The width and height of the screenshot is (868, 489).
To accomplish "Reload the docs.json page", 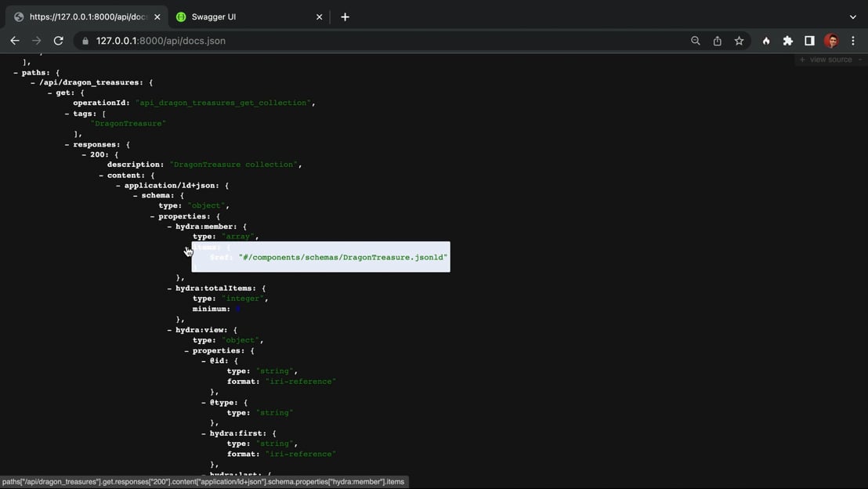I will pyautogui.click(x=58, y=41).
